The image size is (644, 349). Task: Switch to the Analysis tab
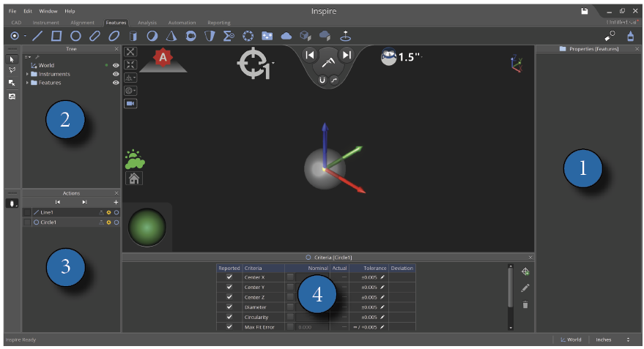point(147,23)
